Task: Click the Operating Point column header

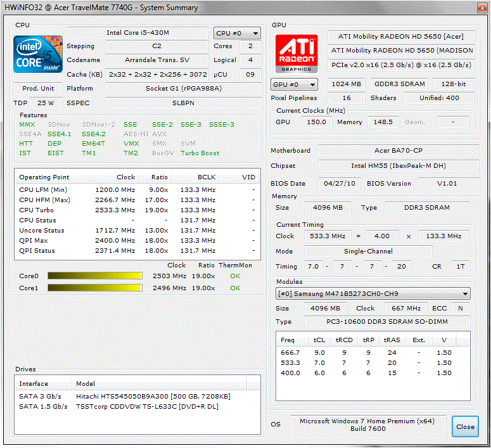Action: (53, 177)
